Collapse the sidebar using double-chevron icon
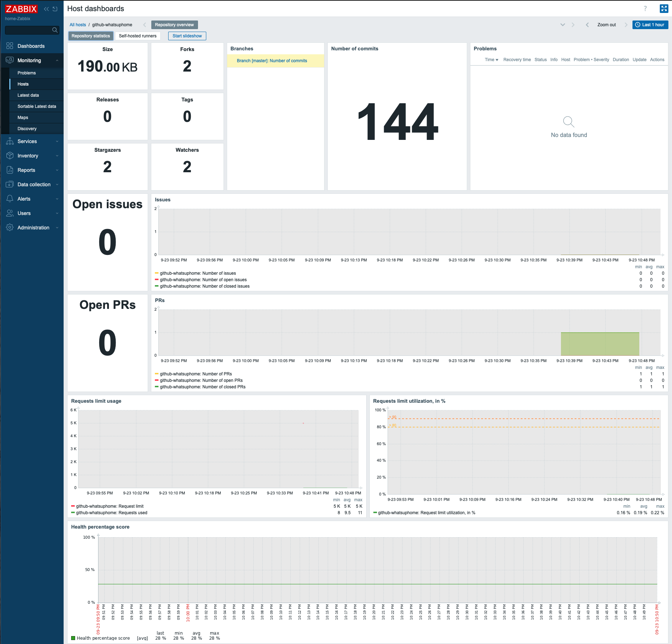 [46, 9]
